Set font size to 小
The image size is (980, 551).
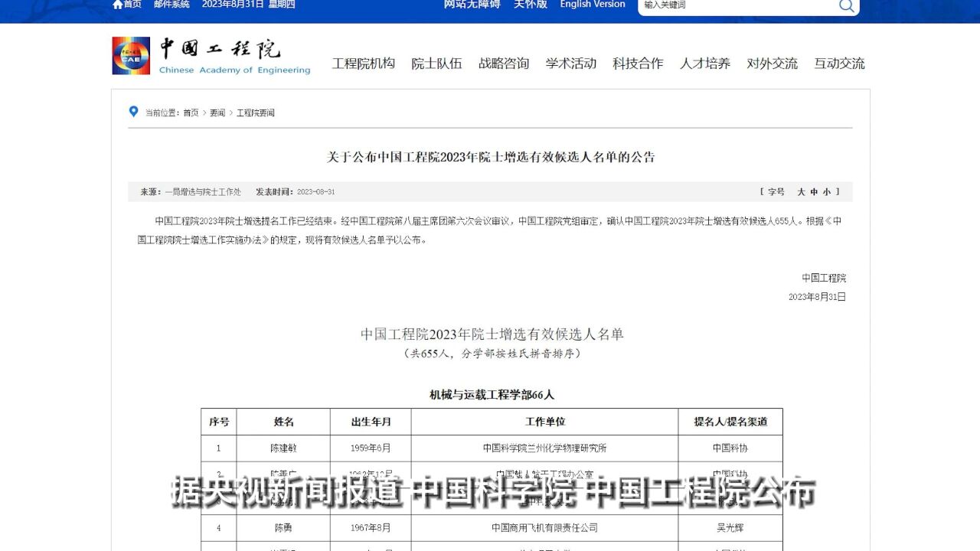pos(827,192)
